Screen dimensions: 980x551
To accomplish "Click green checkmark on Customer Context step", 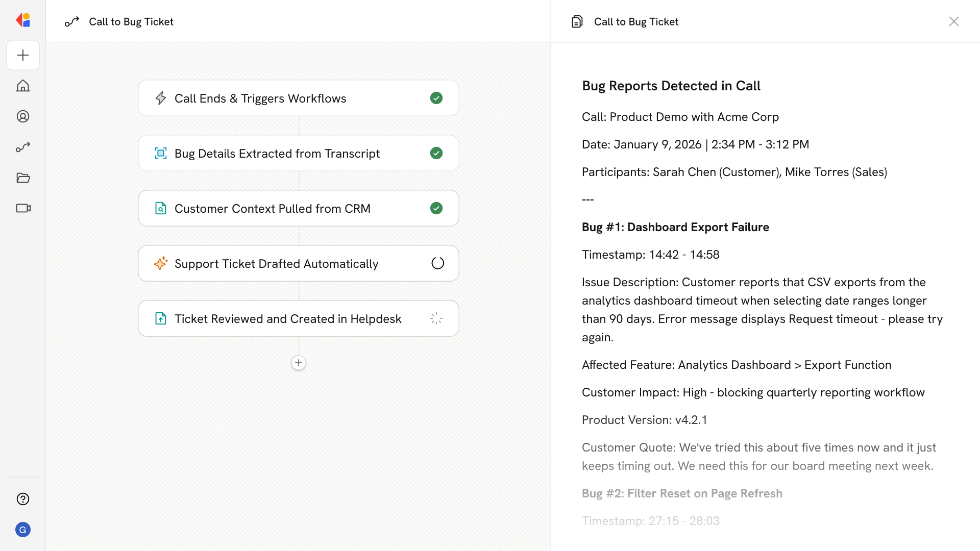I will click(436, 208).
